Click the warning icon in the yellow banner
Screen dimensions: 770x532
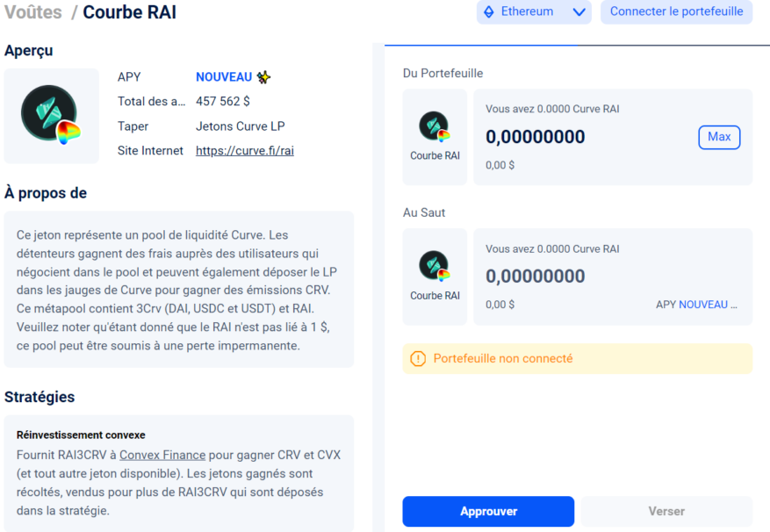click(x=419, y=358)
